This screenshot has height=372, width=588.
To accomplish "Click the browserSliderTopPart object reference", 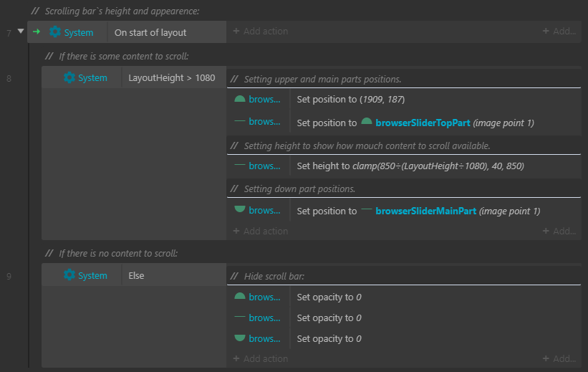I will [x=423, y=123].
